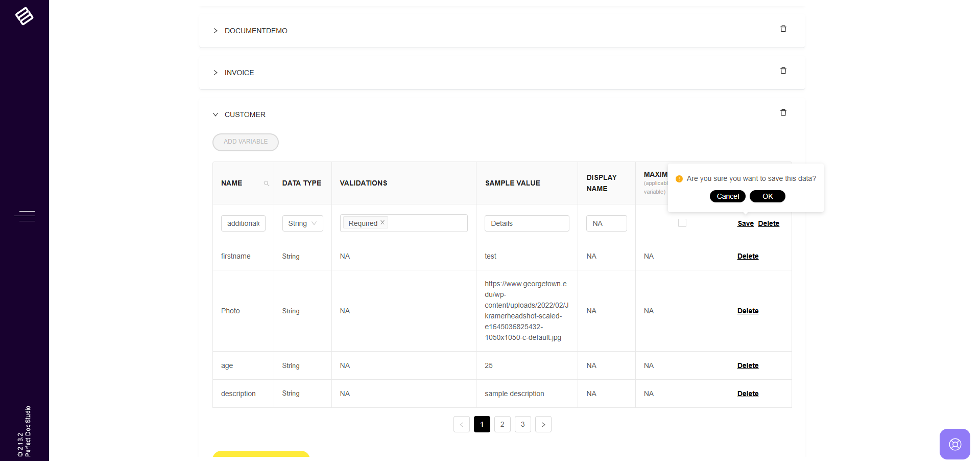Click the INVOICE trash icon
This screenshot has height=461, width=980.
coord(783,71)
